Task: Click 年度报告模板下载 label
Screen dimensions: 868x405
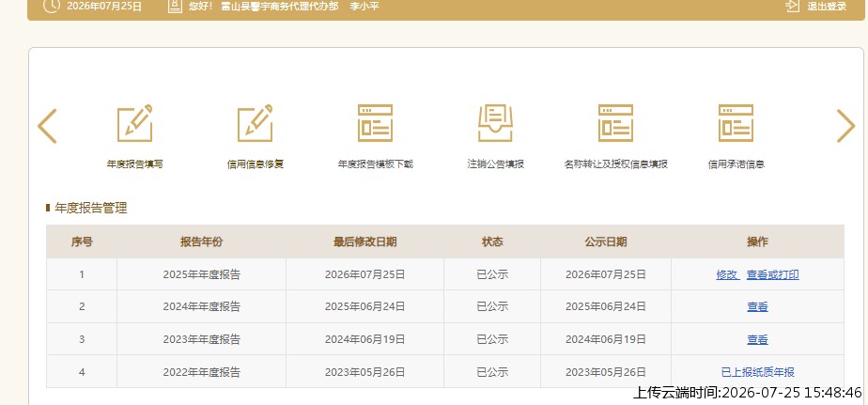Action: tap(376, 164)
